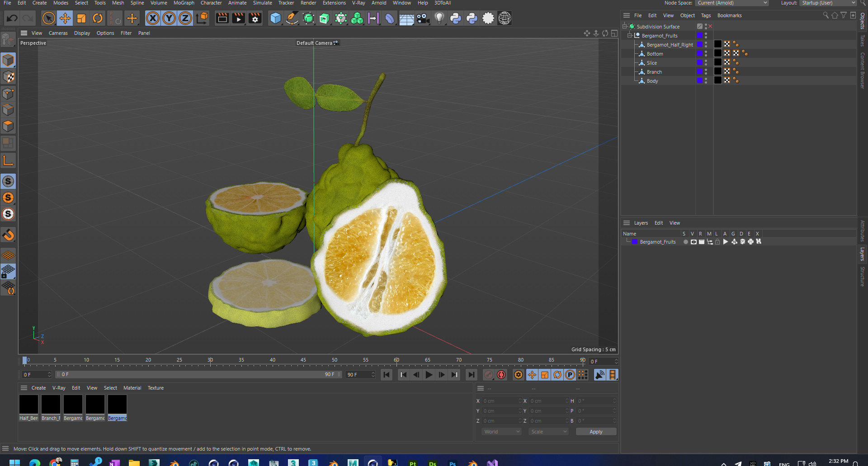Screen dimensions: 868x466
Task: Click the Undo arrow icon
Action: click(12, 19)
